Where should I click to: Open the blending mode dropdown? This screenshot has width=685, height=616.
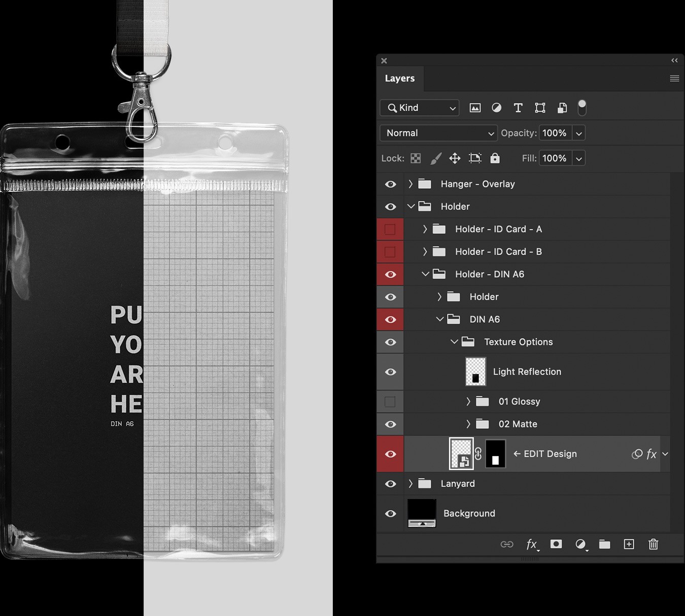[438, 132]
